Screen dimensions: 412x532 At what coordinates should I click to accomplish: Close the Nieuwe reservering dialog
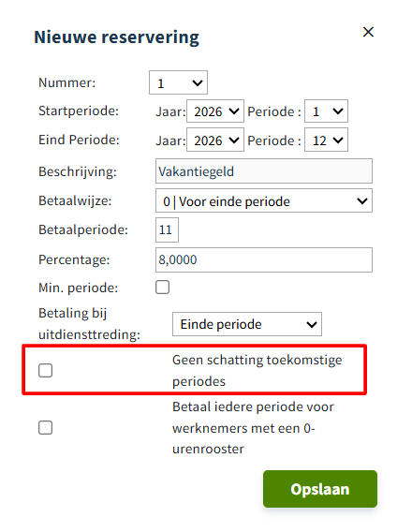(368, 32)
